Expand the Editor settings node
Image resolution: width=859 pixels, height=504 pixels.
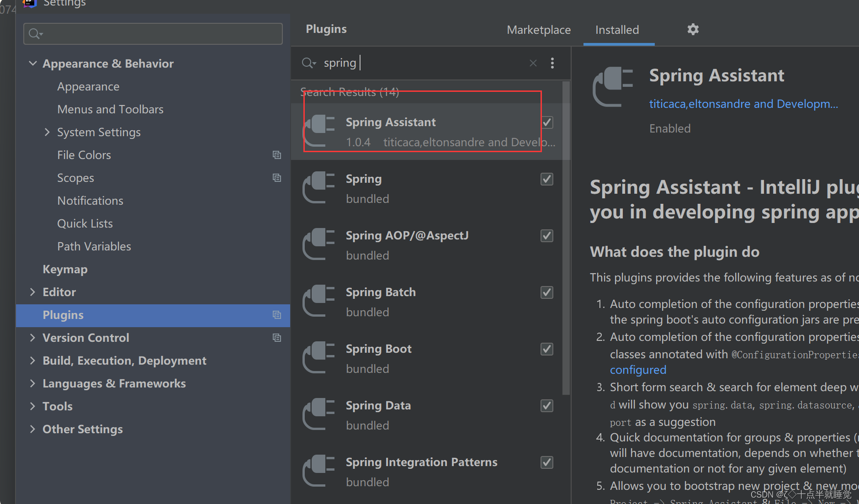(32, 292)
